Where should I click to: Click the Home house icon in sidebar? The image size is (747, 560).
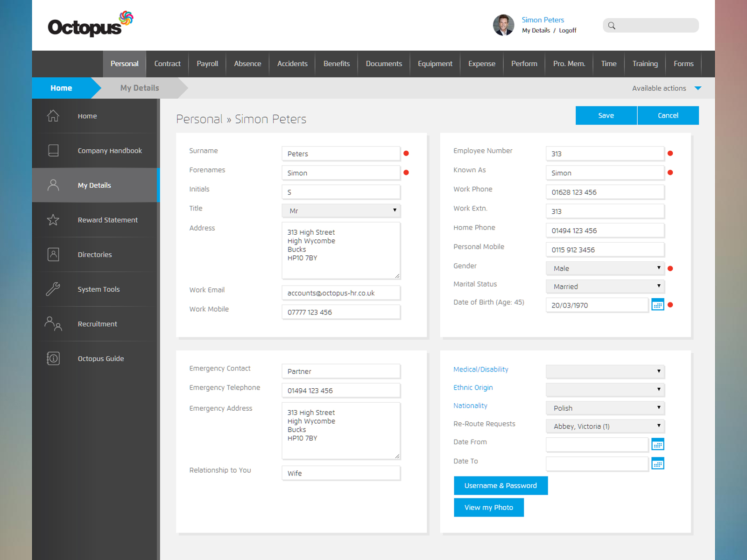click(53, 116)
